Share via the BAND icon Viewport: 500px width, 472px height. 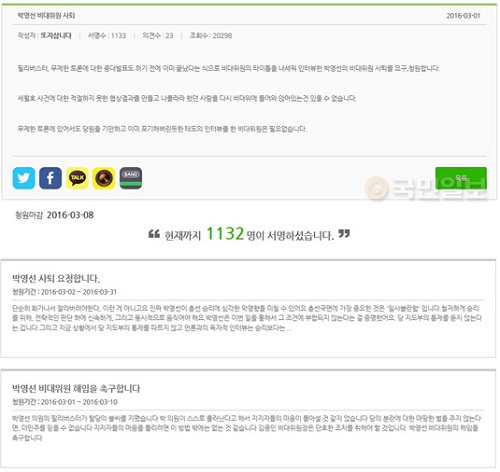click(131, 178)
